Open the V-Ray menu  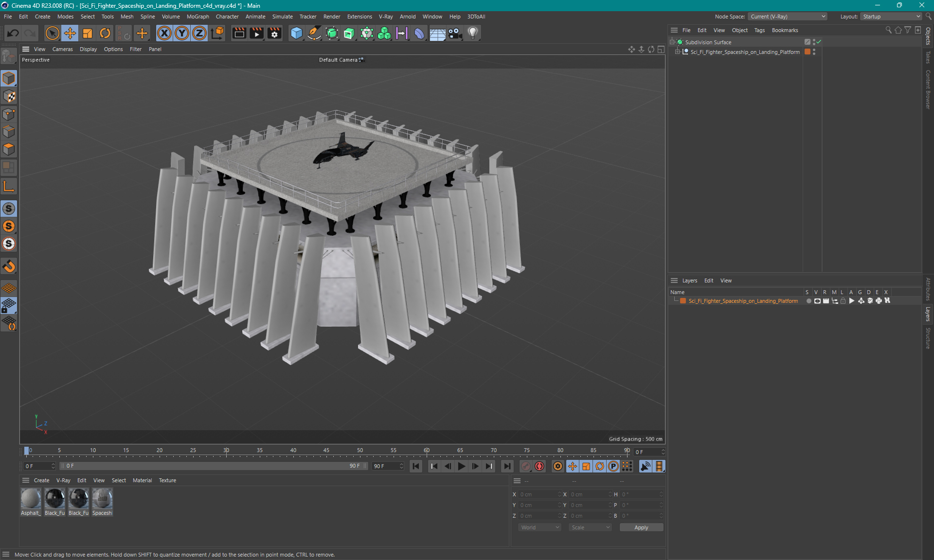pos(386,17)
